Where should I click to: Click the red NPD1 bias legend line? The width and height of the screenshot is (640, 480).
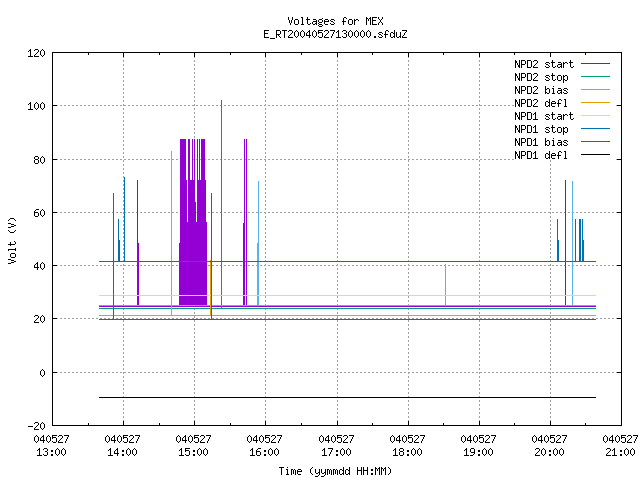coord(595,142)
